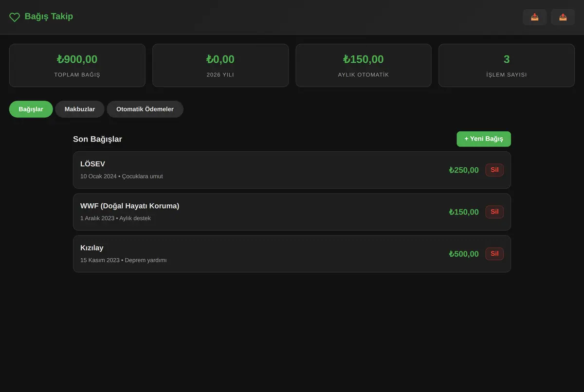This screenshot has height=392, width=584.
Task: Click the Son Bağışlar heading
Action: [97, 139]
